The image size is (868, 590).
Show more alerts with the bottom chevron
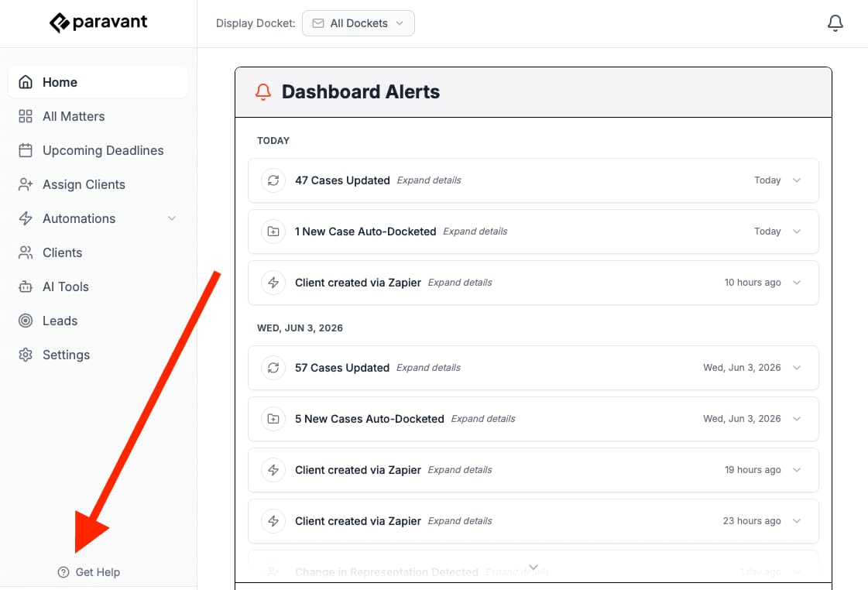click(533, 568)
